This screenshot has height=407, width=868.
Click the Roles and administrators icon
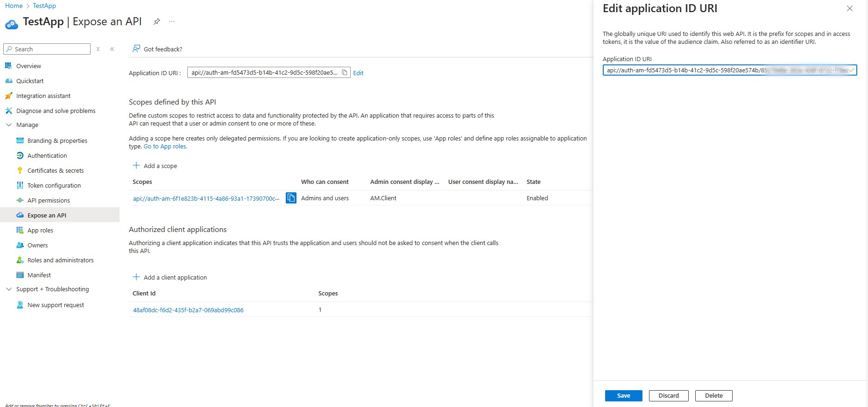[x=20, y=260]
